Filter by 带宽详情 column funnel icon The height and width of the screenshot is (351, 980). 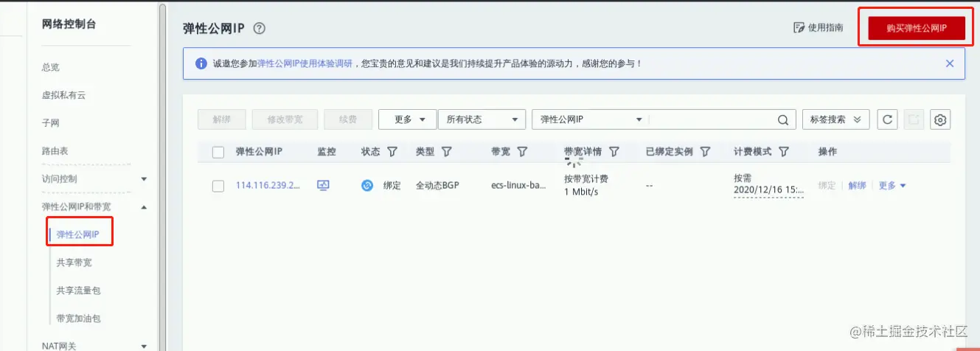[614, 151]
